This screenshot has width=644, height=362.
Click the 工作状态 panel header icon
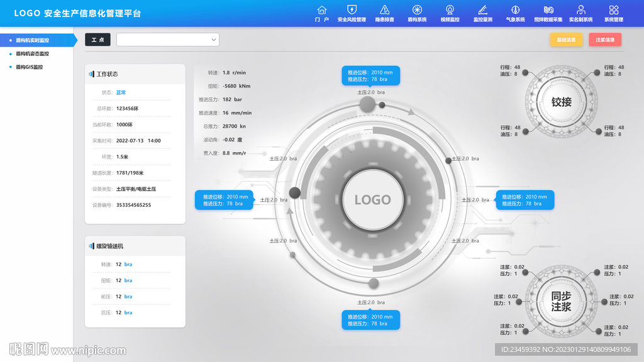[x=91, y=74]
